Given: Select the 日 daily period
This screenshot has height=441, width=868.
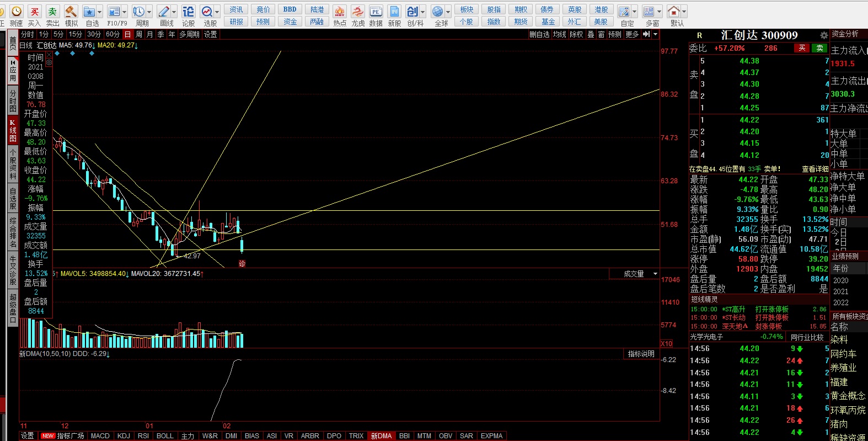Looking at the screenshot, I should click(128, 34).
